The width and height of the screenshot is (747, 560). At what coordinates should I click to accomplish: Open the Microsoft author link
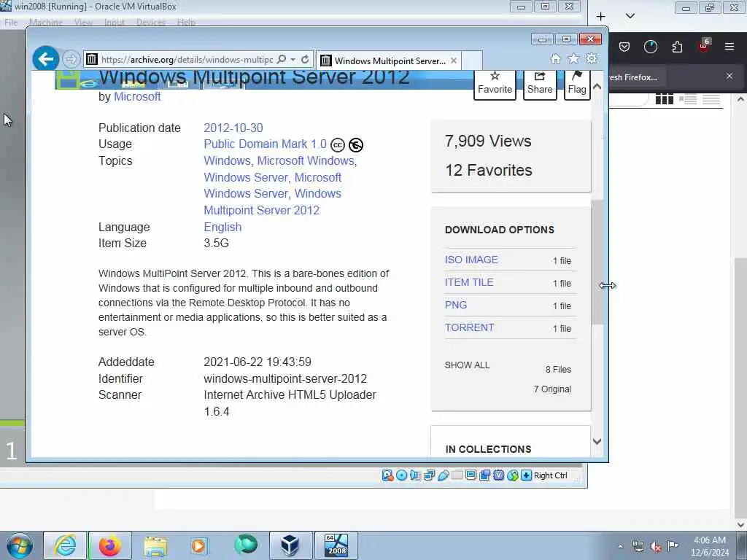point(137,97)
